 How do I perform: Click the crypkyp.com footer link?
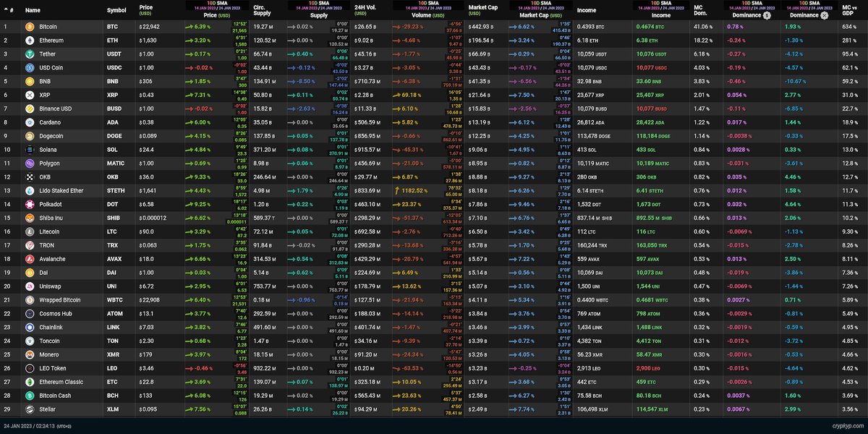point(846,427)
